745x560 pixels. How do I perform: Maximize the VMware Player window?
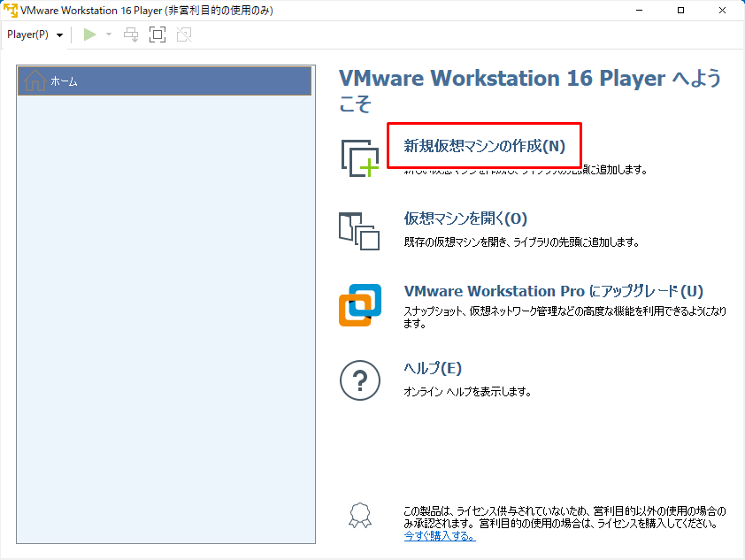point(680,11)
